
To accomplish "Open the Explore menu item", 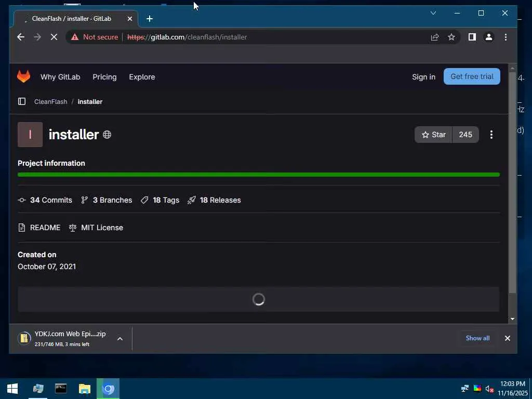I will coord(142,77).
